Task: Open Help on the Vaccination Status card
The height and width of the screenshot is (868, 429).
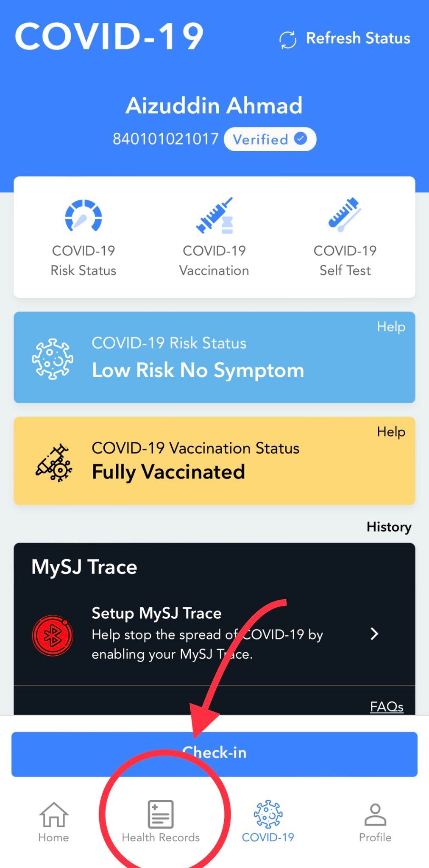Action: tap(391, 432)
